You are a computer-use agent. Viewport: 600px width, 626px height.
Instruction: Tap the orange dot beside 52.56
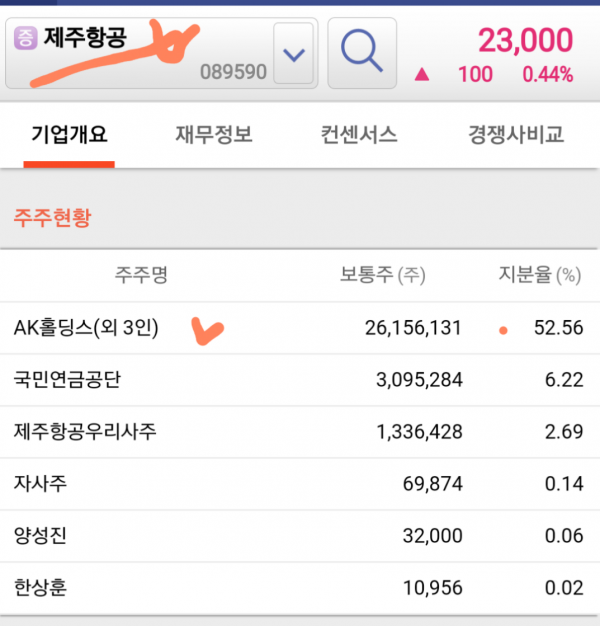(503, 330)
